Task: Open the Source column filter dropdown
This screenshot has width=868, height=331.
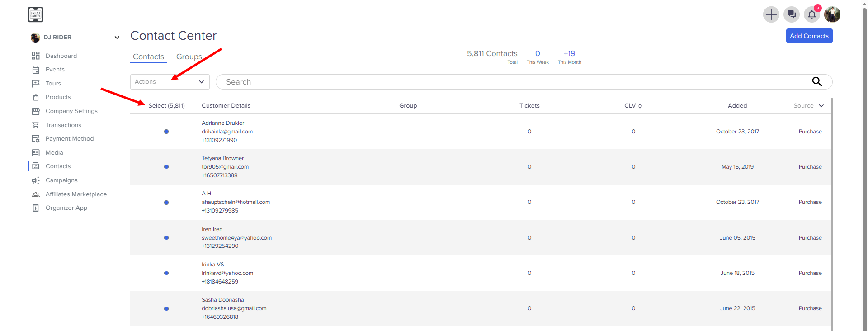Action: [809, 106]
